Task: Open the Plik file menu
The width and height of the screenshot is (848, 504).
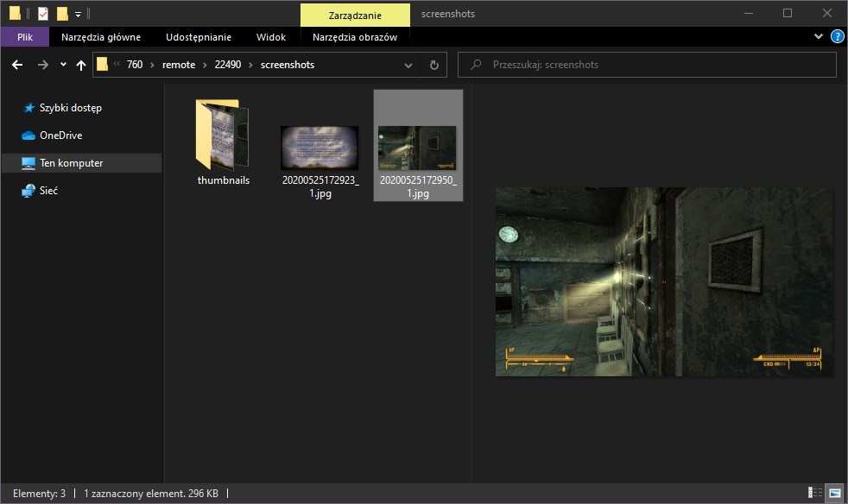Action: [x=25, y=37]
